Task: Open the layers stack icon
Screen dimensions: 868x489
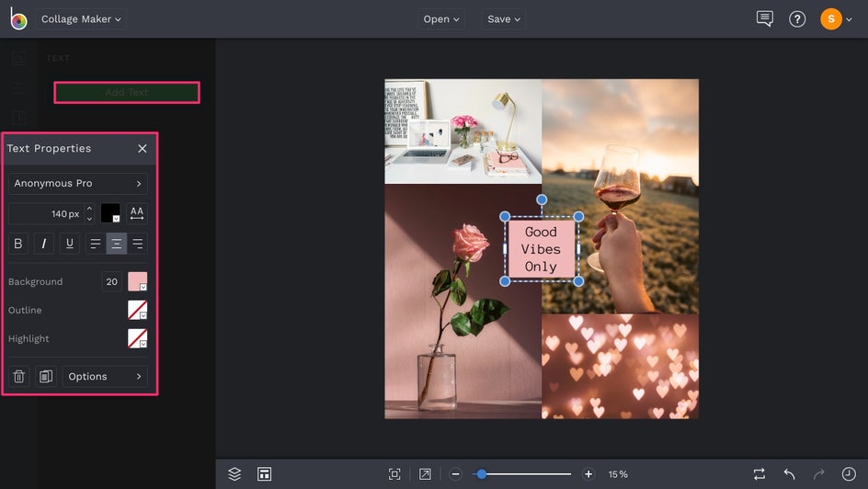Action: pos(234,474)
